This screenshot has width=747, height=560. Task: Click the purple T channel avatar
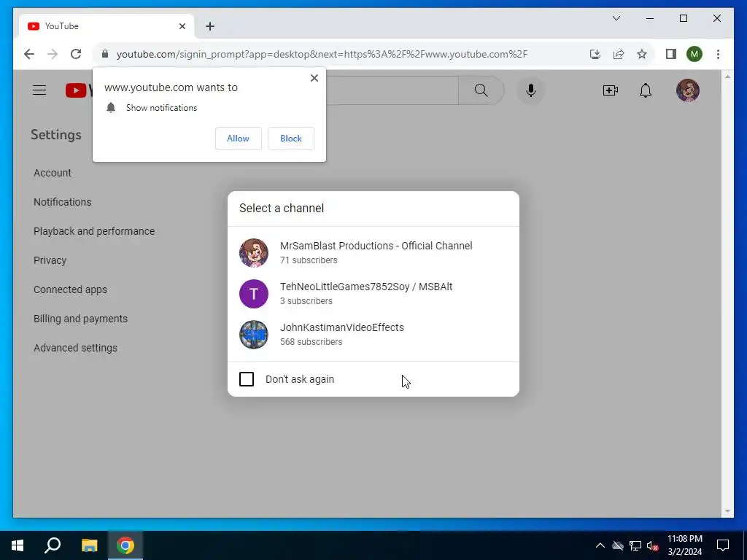(x=253, y=294)
